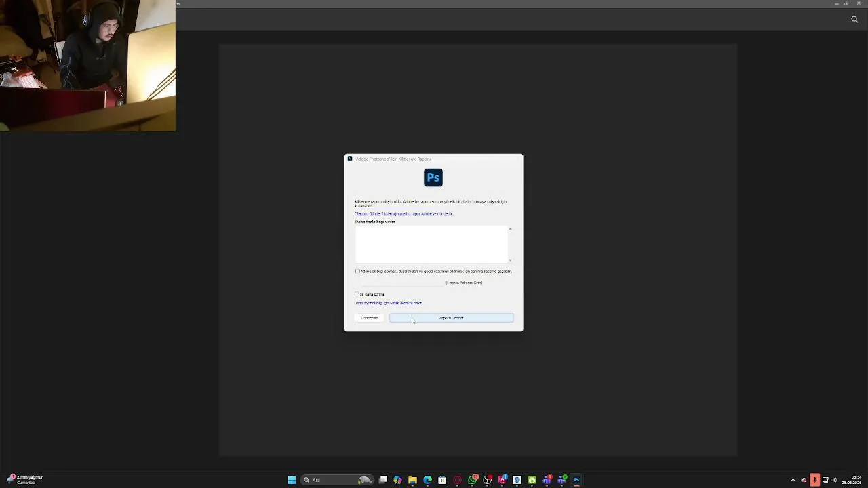The height and width of the screenshot is (488, 868).
Task: Open WhatsApp from the taskbar
Action: (473, 480)
